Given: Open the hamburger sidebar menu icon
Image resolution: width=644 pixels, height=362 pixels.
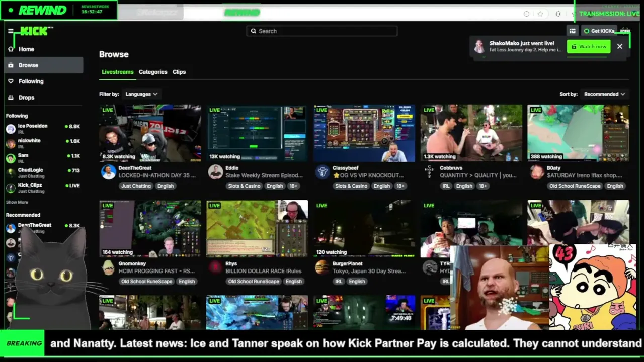Looking at the screenshot, I should click(x=11, y=31).
